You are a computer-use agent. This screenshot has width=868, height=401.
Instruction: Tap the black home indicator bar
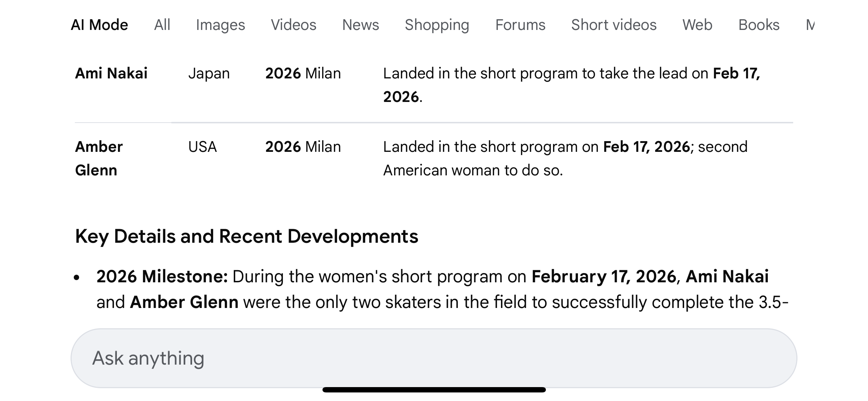[x=434, y=390]
